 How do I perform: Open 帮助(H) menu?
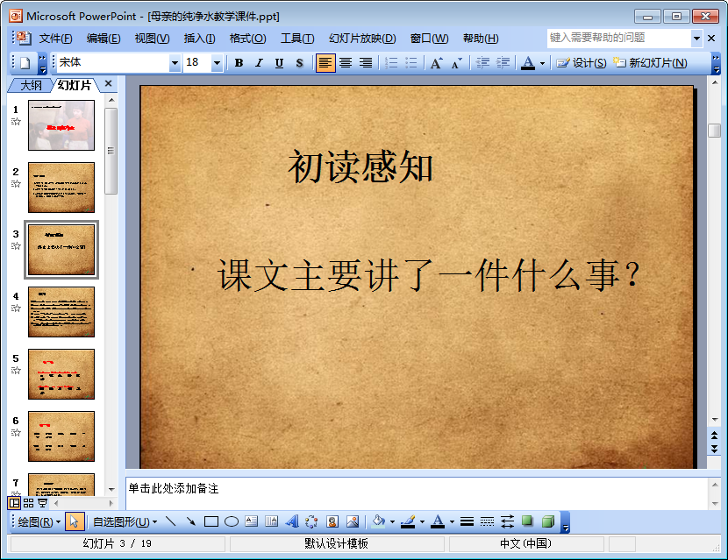[481, 39]
